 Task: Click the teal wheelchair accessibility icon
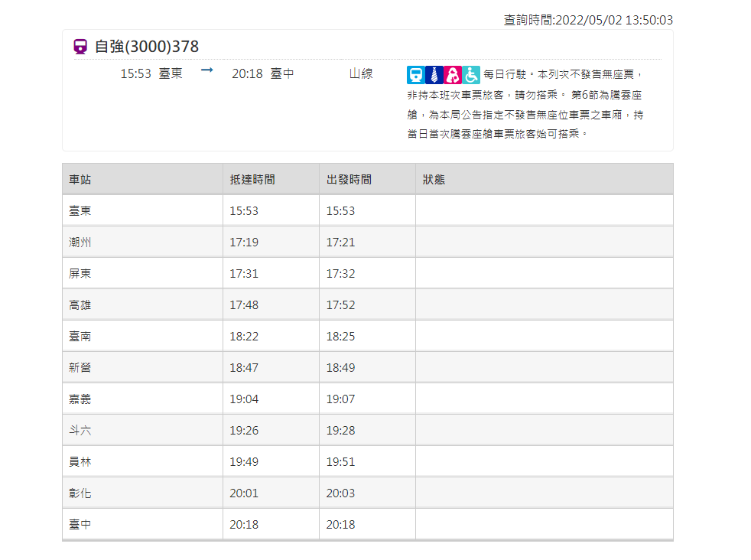471,75
